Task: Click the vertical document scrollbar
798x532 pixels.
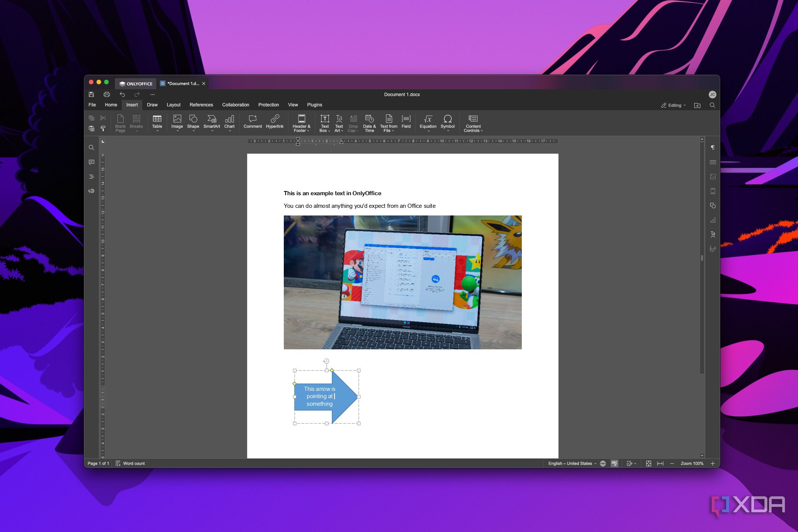Action: pyautogui.click(x=702, y=258)
